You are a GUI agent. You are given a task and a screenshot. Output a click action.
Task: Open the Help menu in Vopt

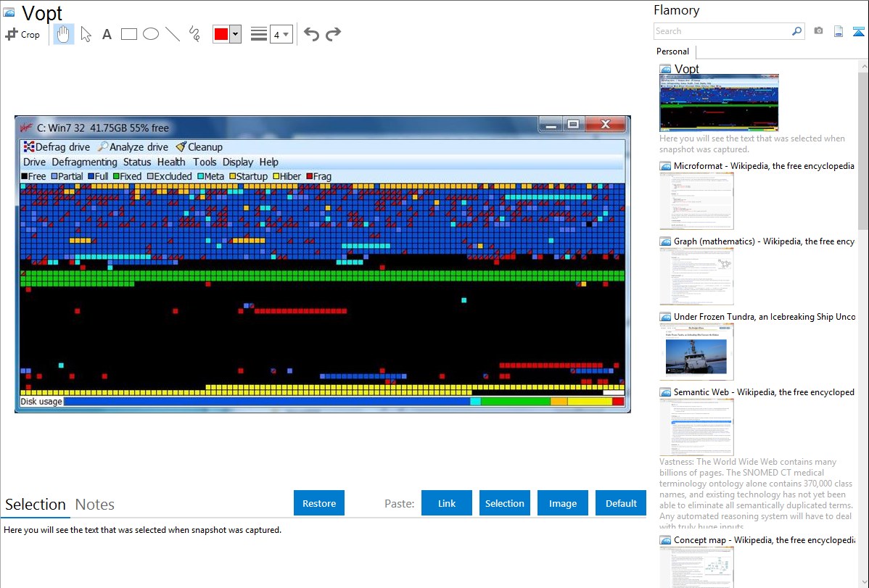coord(269,162)
